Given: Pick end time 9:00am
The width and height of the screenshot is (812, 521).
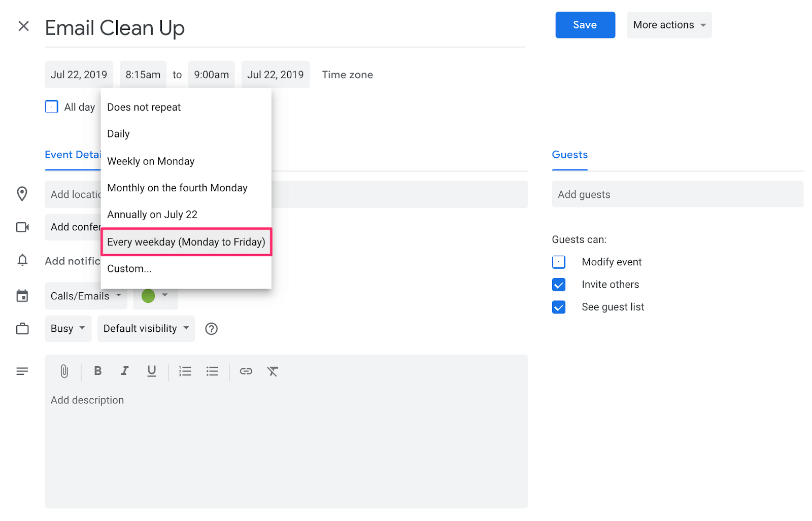Looking at the screenshot, I should coord(211,75).
